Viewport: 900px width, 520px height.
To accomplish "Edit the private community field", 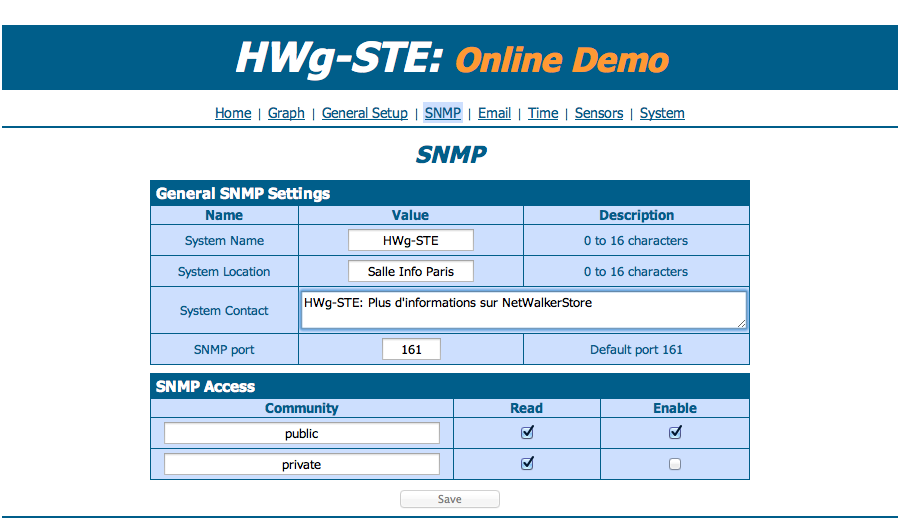I will click(x=302, y=464).
